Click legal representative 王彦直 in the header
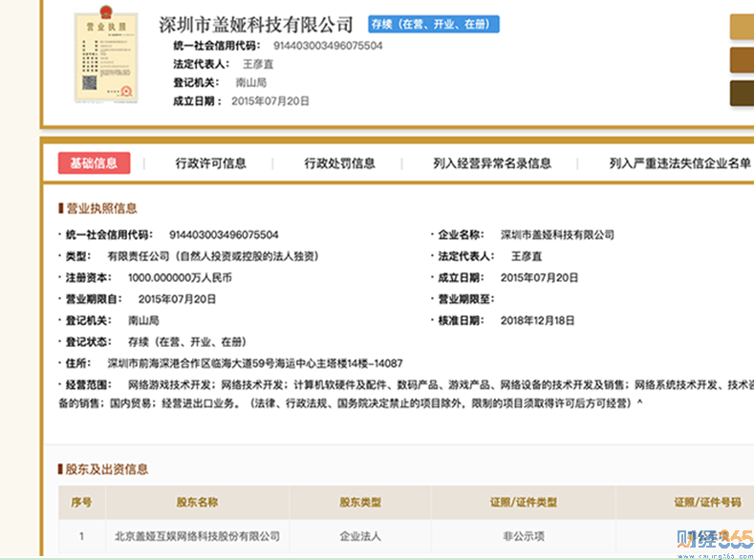754x560 pixels. [258, 64]
